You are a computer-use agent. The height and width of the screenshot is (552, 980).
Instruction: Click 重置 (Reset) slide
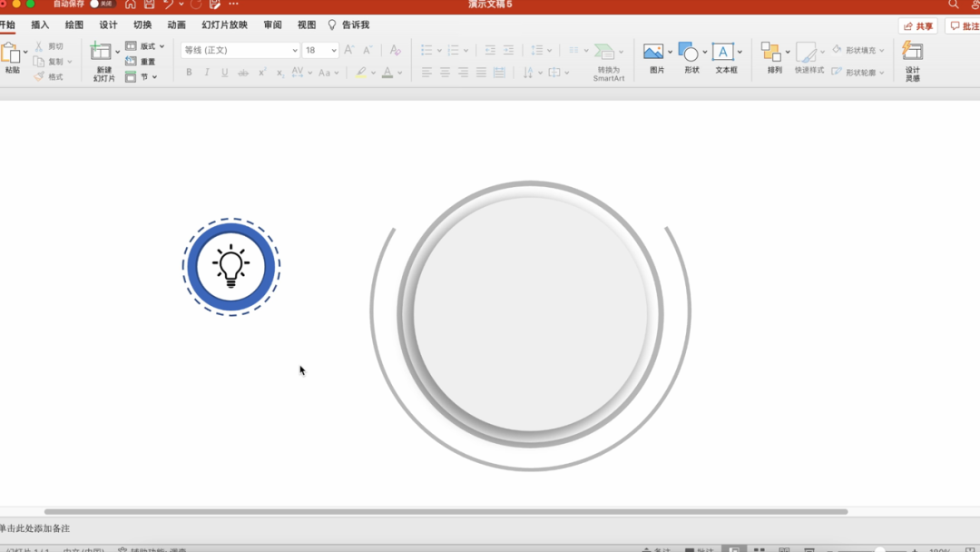coord(141,61)
